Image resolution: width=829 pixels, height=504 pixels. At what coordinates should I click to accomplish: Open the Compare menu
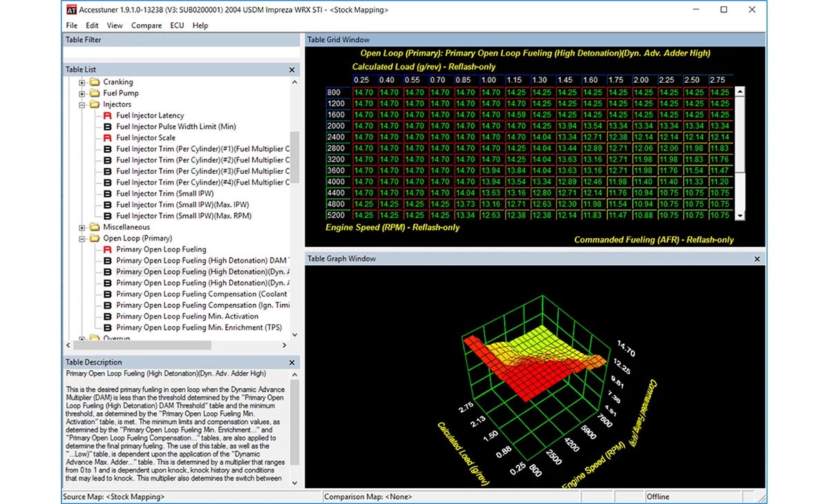146,26
